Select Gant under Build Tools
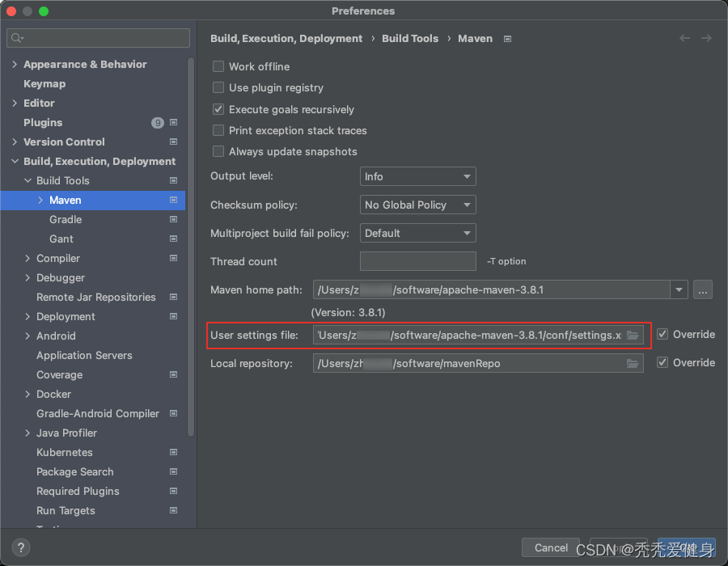728x566 pixels. pyautogui.click(x=61, y=239)
